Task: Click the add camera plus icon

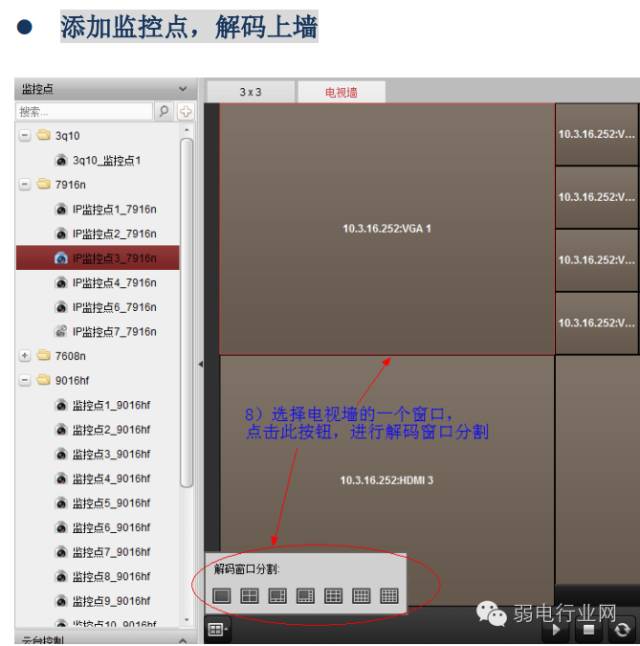Action: [x=185, y=111]
